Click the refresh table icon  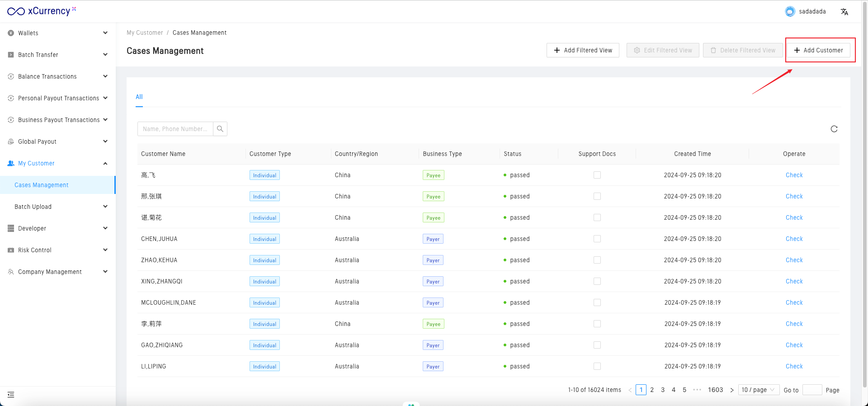coord(834,129)
